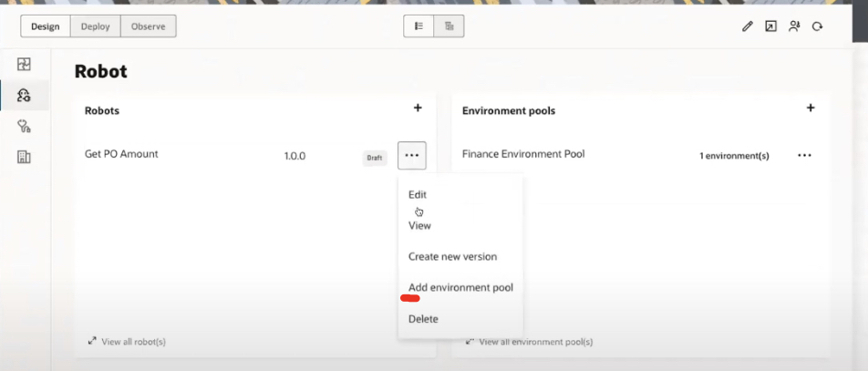The image size is (868, 371).
Task: Switch to the Observe tab
Action: 148,26
